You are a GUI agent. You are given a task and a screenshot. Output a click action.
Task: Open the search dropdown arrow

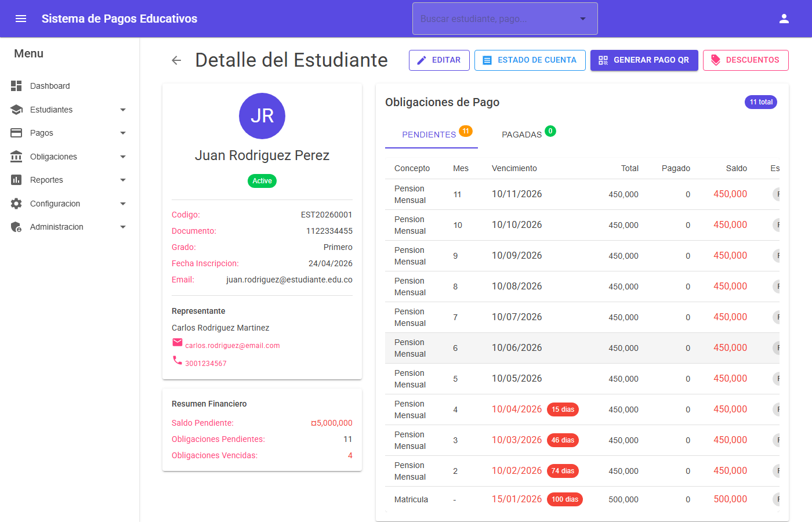tap(583, 19)
